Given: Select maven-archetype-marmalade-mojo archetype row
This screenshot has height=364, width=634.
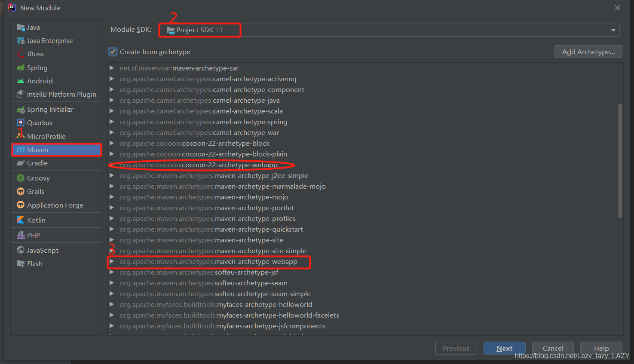Looking at the screenshot, I should [365, 186].
